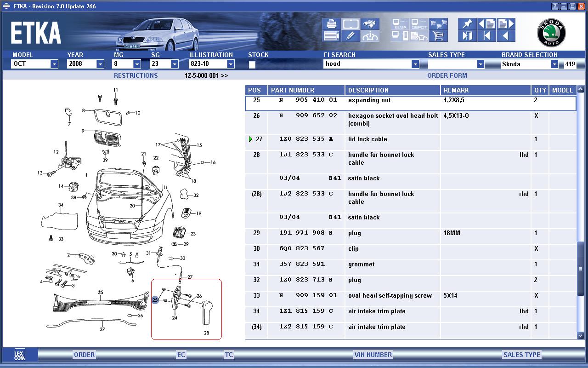This screenshot has height=368, width=588.
Task: Click the document with car icon
Action: click(x=419, y=36)
